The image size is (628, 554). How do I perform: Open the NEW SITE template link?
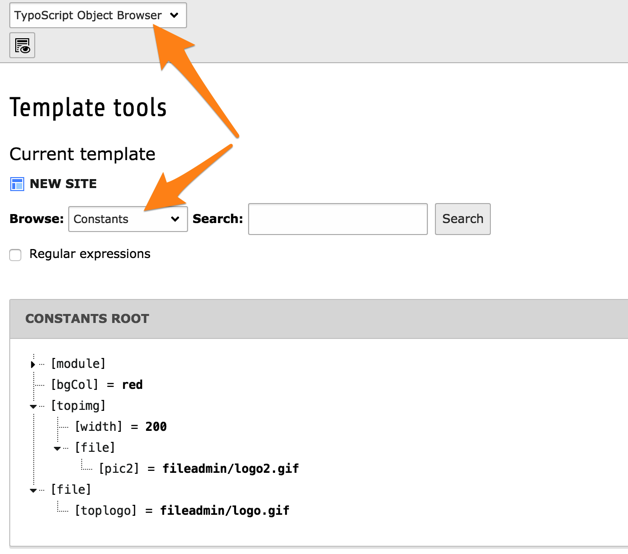tap(63, 184)
